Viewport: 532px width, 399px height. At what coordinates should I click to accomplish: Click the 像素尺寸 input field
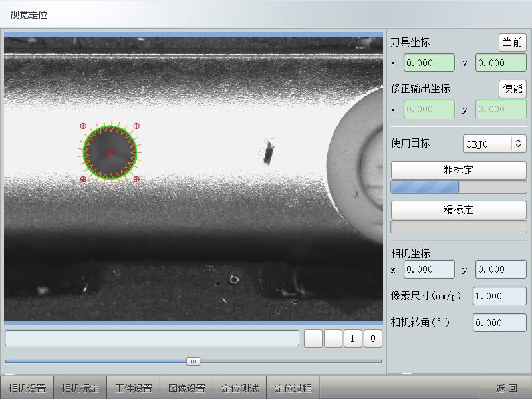click(x=499, y=296)
